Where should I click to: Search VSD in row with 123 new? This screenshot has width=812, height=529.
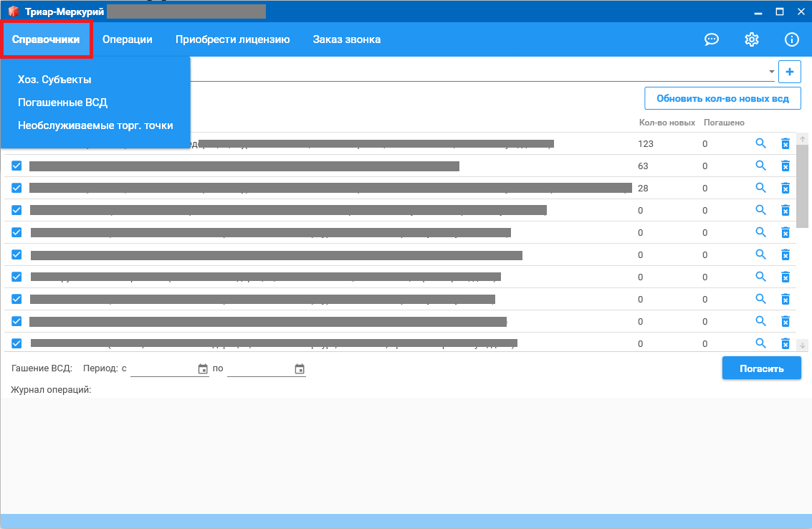point(760,143)
